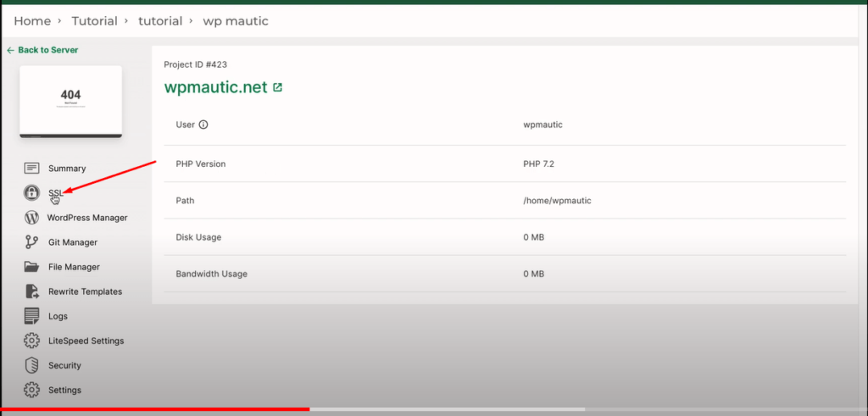Screen dimensions: 868x416
Task: Click the Project ID #423 text
Action: 196,64
